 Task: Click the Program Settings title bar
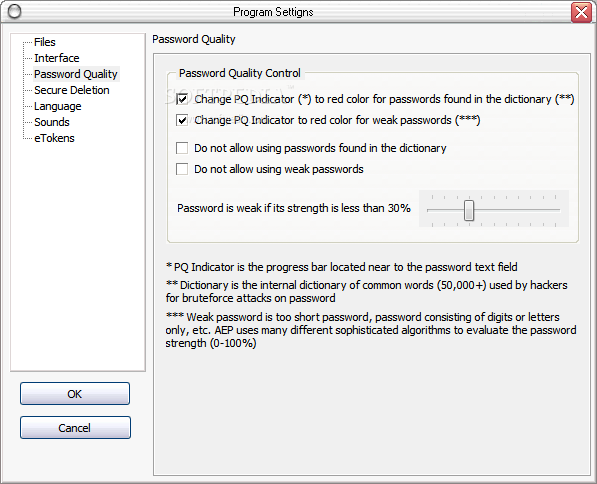[x=273, y=12]
